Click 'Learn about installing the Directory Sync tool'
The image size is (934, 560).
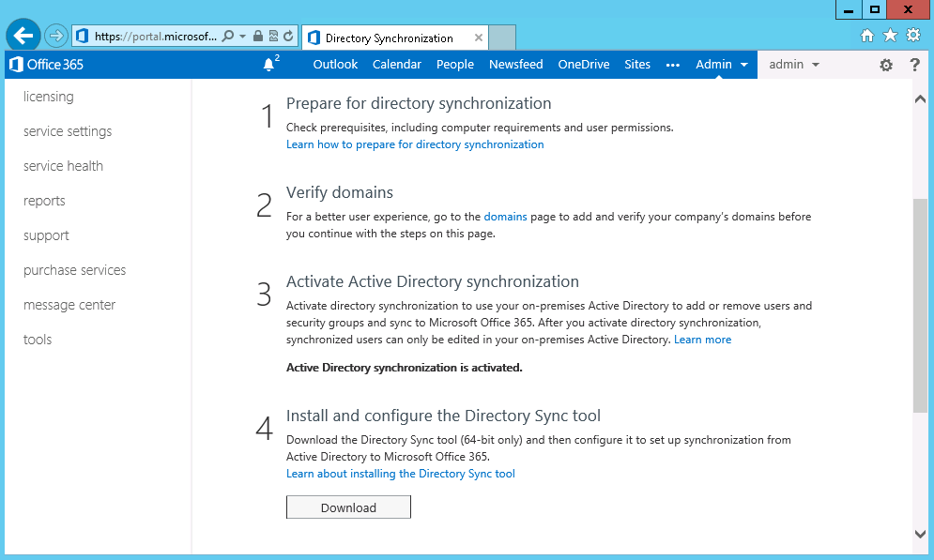[401, 474]
